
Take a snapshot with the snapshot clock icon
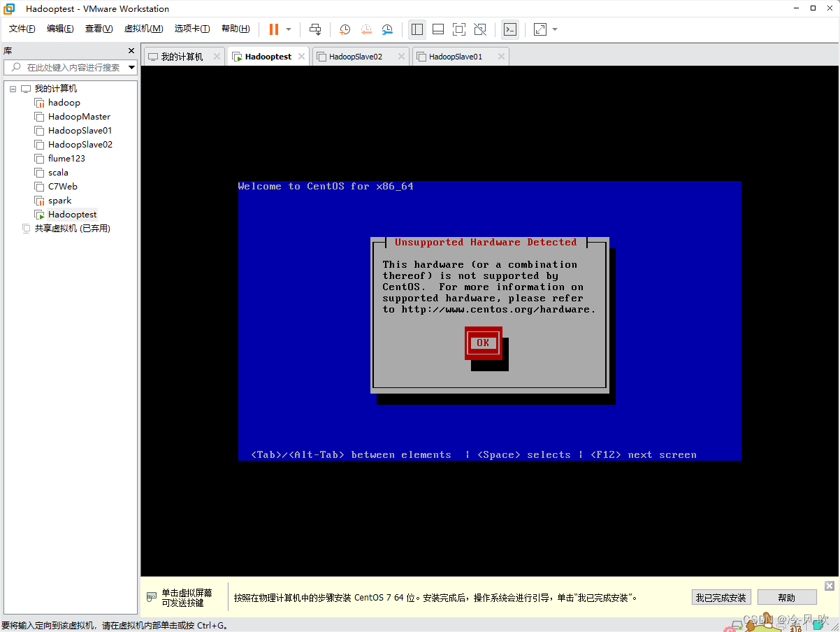point(345,29)
